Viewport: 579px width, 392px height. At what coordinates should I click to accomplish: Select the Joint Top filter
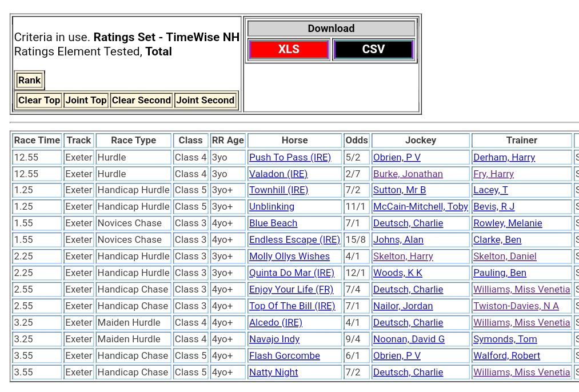pyautogui.click(x=86, y=100)
